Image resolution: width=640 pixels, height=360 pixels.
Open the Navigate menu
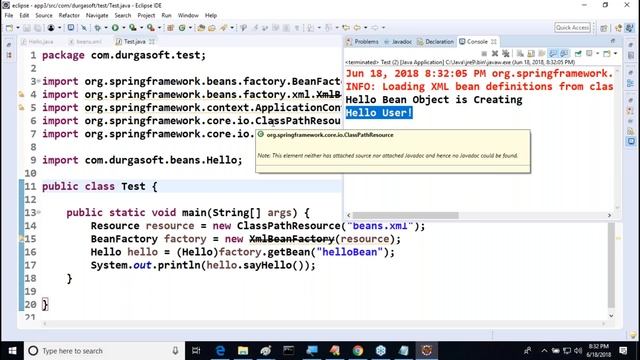point(97,15)
